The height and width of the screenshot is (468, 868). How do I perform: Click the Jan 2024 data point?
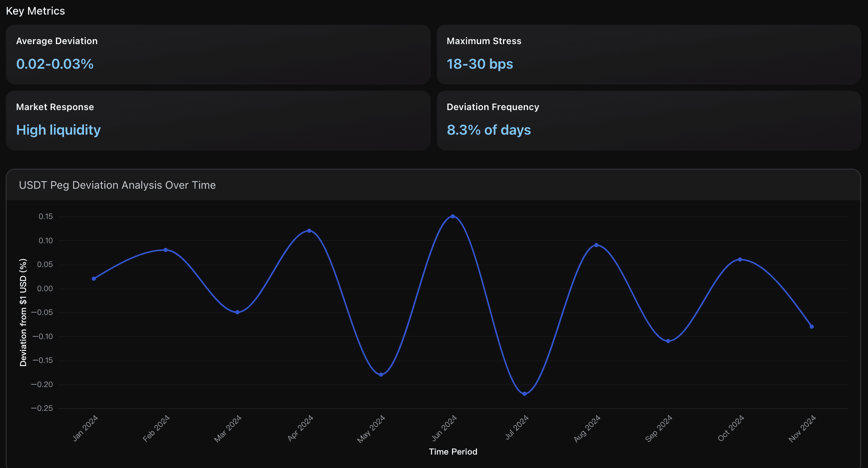(94, 279)
